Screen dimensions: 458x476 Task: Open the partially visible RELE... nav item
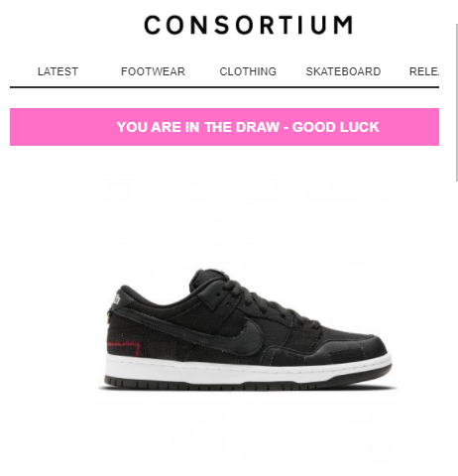tap(424, 71)
